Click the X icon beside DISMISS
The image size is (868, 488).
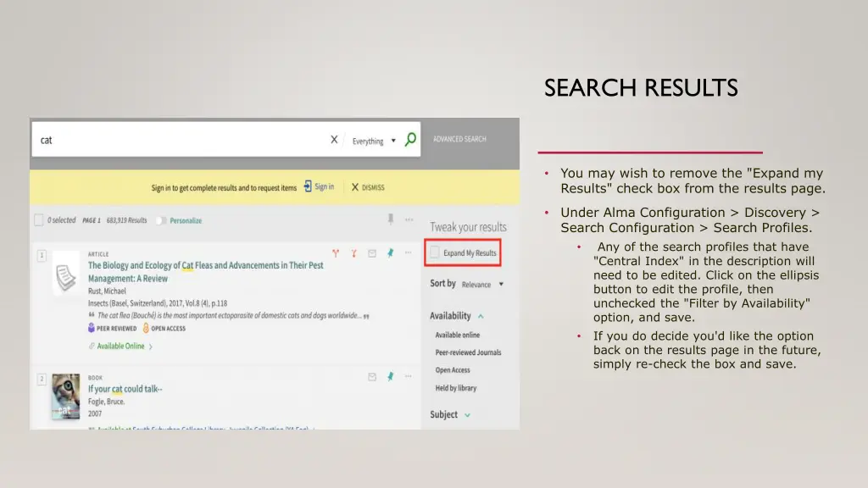(x=355, y=187)
